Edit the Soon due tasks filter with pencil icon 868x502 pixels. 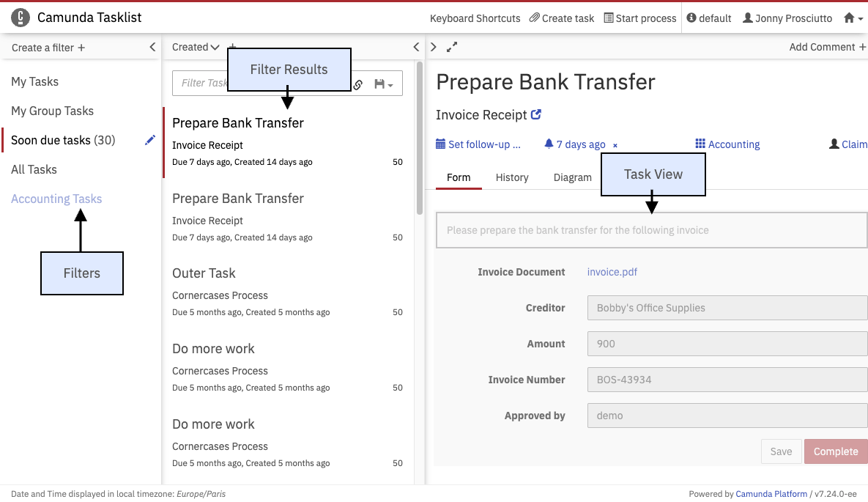click(x=150, y=140)
